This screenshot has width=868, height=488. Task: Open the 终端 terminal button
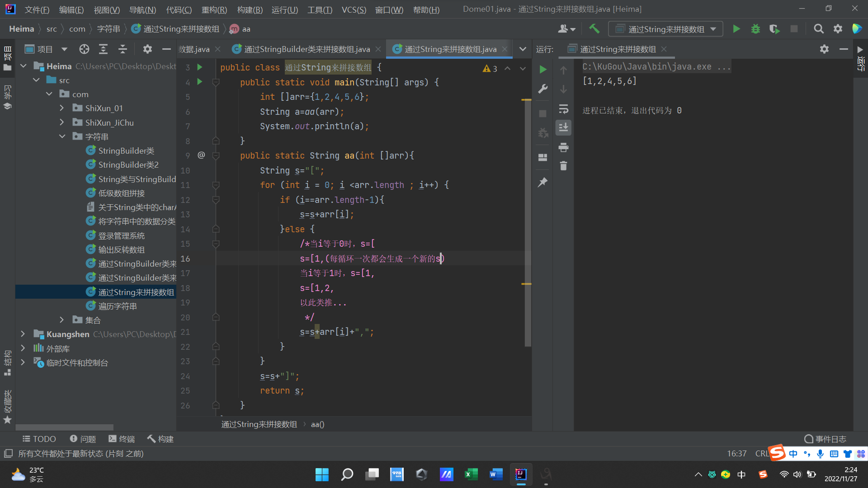click(x=122, y=439)
